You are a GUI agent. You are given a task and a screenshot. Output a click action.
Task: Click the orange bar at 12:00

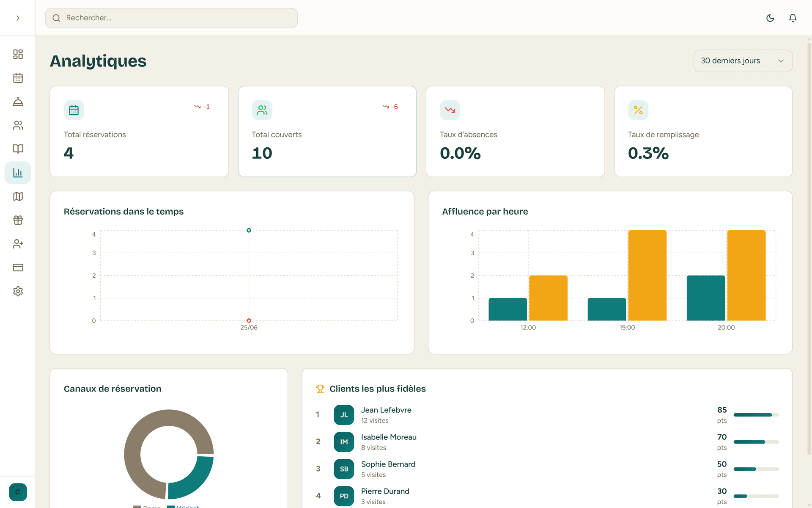pos(548,298)
